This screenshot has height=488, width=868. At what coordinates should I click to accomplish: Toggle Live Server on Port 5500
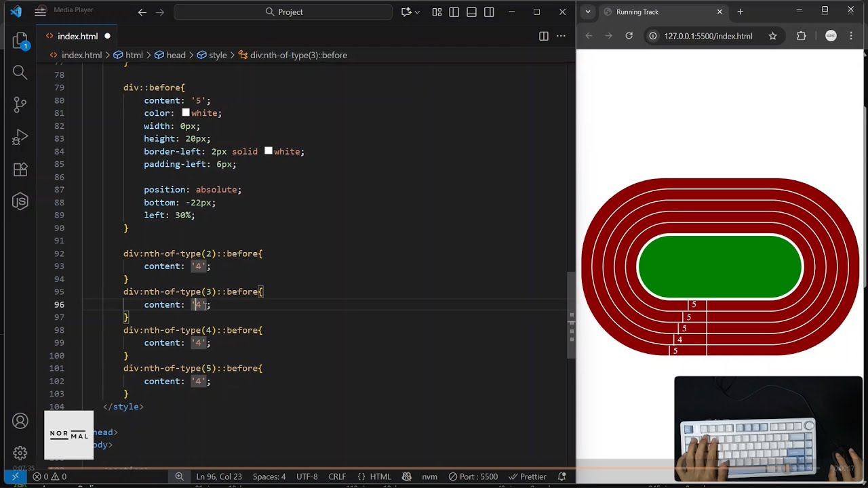[x=472, y=476]
